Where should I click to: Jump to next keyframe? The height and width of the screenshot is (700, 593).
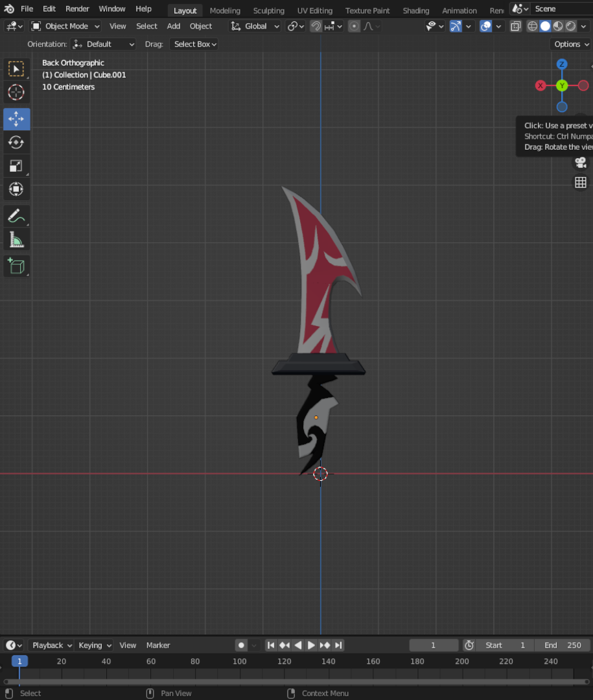tap(325, 645)
